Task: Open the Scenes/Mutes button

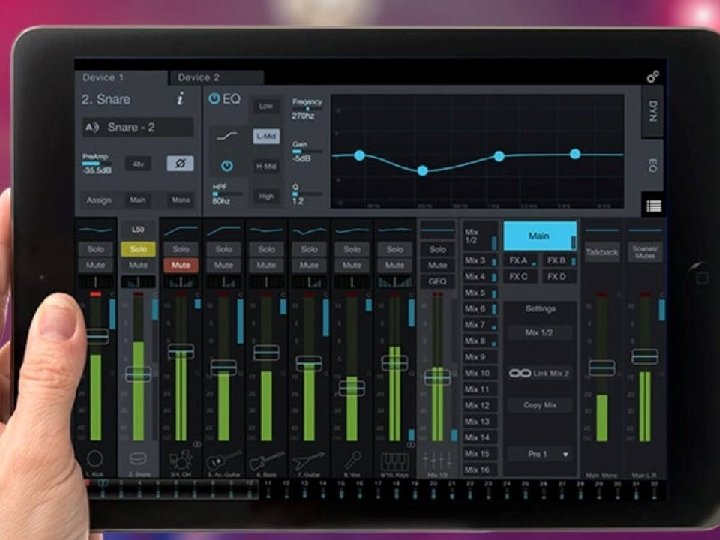Action: click(x=645, y=253)
